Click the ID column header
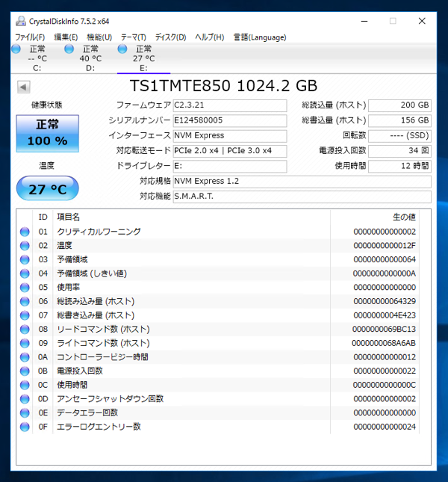The image size is (448, 482). [43, 217]
